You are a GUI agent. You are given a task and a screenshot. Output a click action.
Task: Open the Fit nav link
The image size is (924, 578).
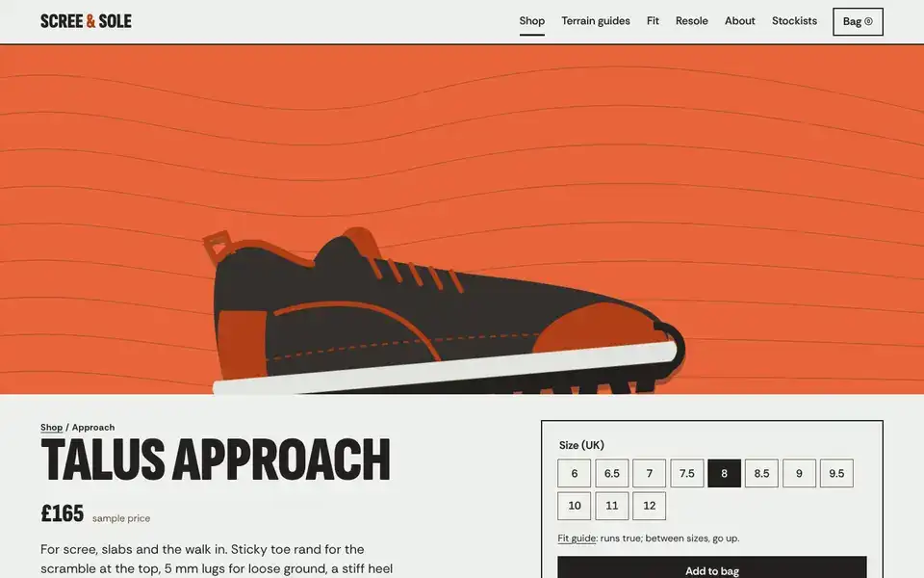pyautogui.click(x=653, y=21)
